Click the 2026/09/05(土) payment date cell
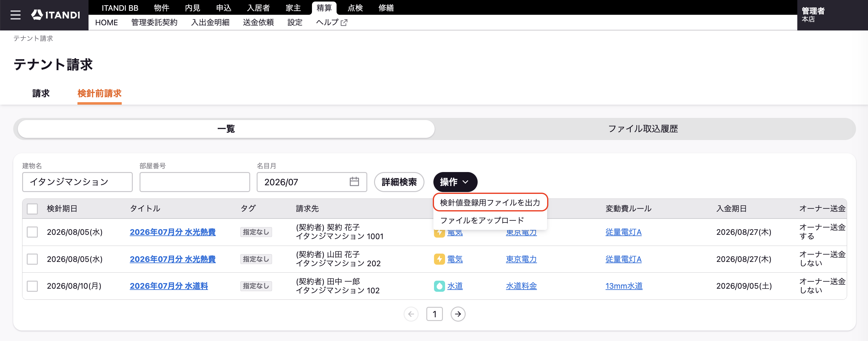This screenshot has height=341, width=868. tap(744, 286)
